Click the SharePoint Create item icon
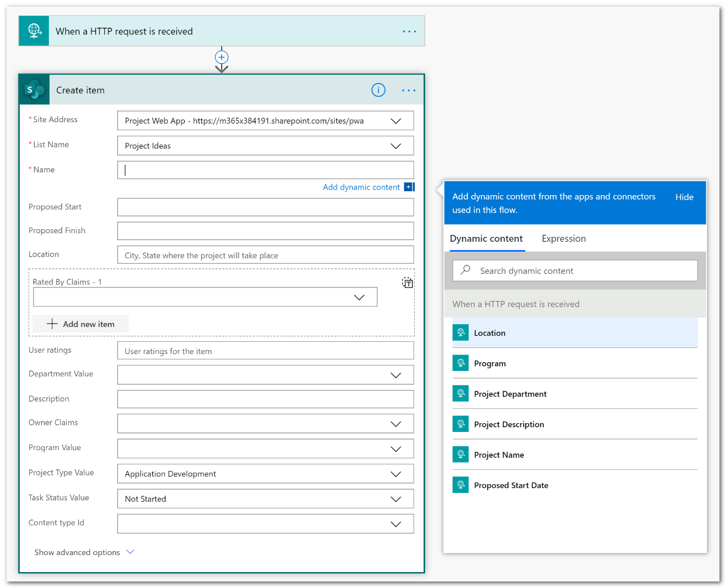726x588 pixels. click(35, 90)
